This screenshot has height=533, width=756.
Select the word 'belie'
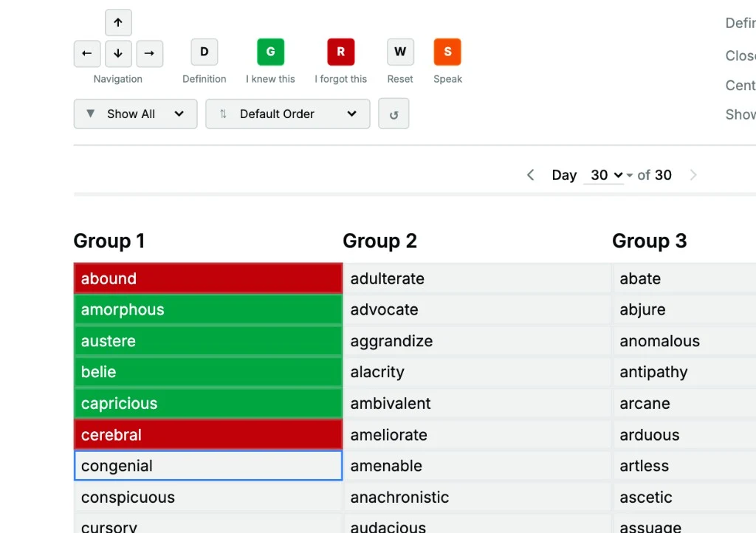click(x=208, y=372)
